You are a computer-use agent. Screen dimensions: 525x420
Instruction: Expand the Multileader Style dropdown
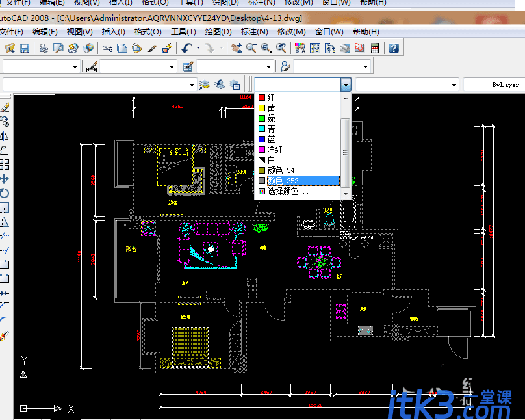(x=365, y=67)
